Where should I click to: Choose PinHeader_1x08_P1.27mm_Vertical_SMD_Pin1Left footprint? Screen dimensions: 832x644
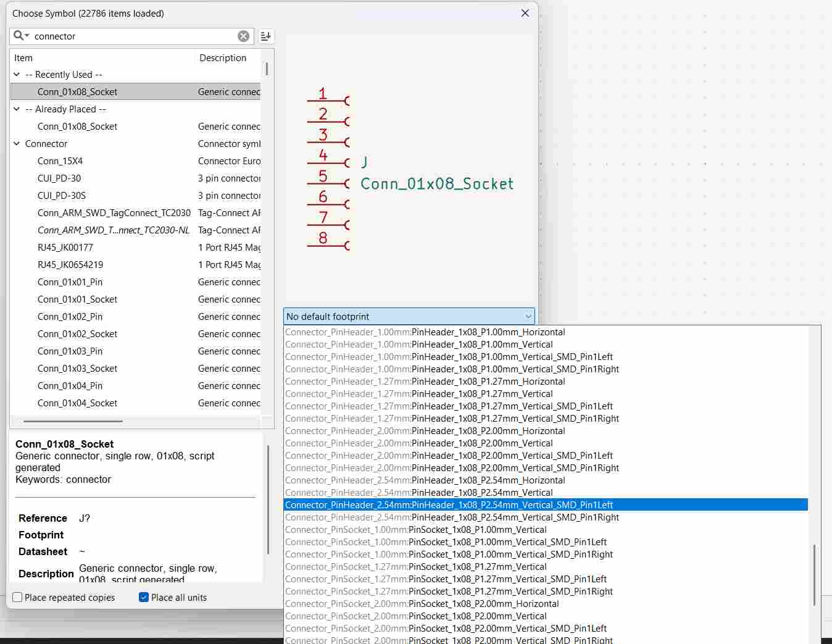(546, 406)
